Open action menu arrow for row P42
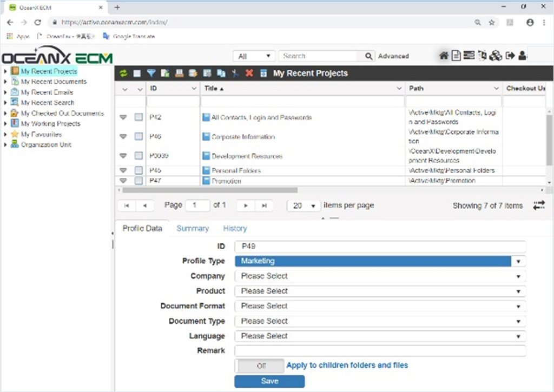554x392 pixels. point(123,117)
